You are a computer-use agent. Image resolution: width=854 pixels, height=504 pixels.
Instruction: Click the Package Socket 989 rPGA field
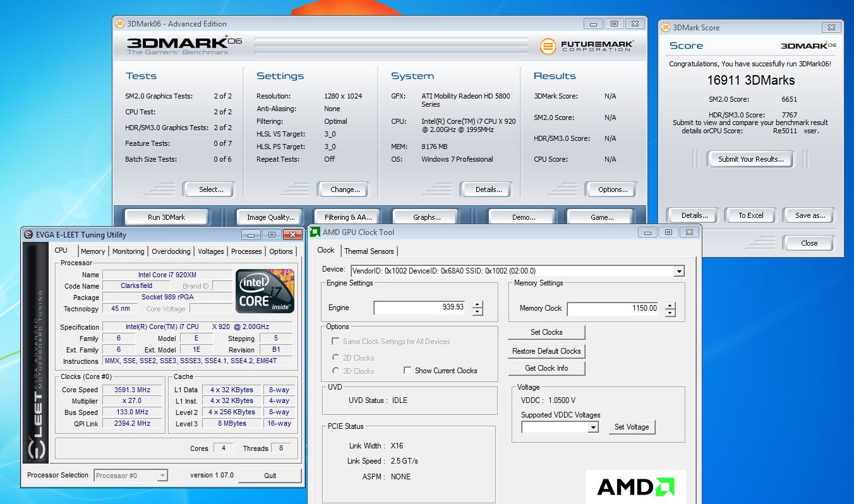point(167,297)
